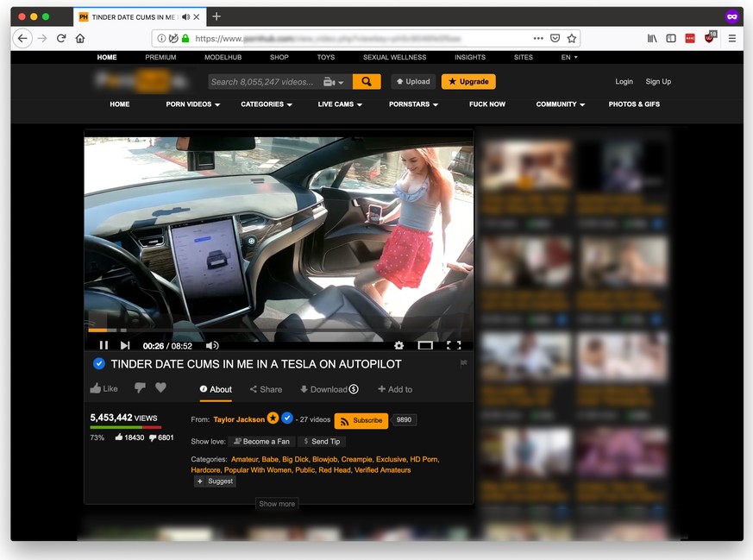
Task: Open the Add to playlist option
Action: tap(395, 389)
